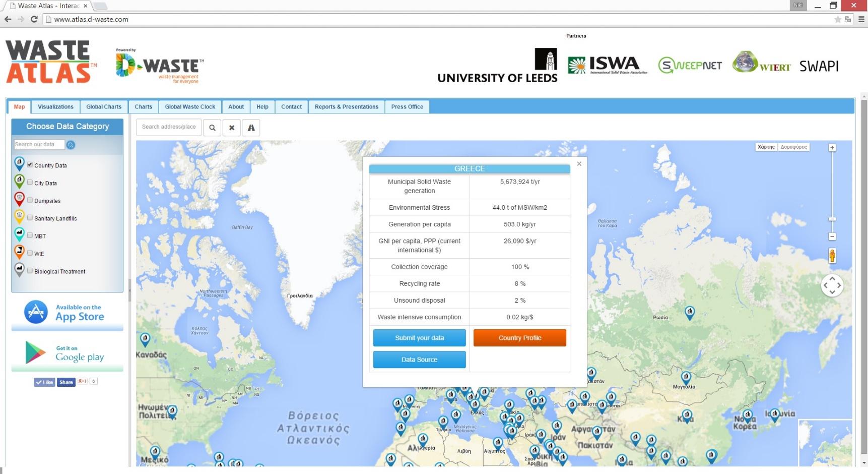Click the map marker over Russia
The width and height of the screenshot is (868, 474).
pyautogui.click(x=690, y=312)
